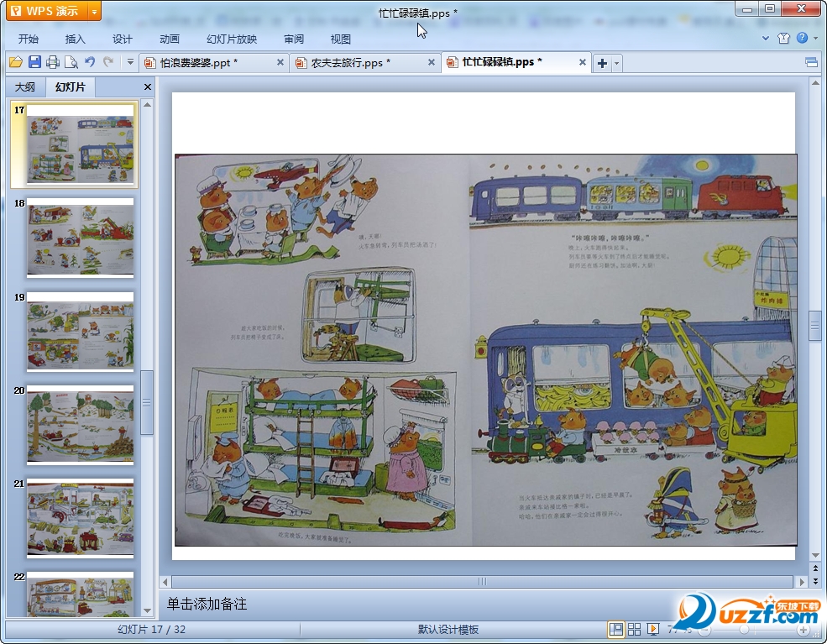Click main editor scroll down arrow
Image resolution: width=827 pixels, height=644 pixels.
[815, 555]
